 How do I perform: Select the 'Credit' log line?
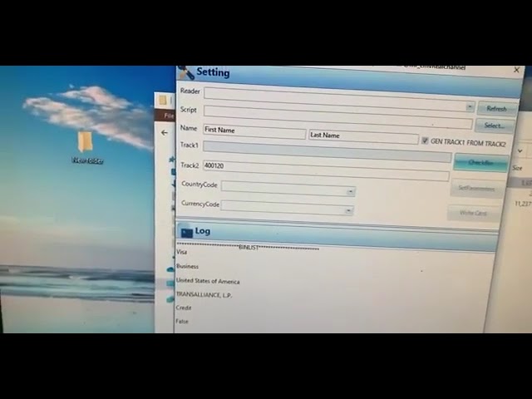pyautogui.click(x=184, y=308)
